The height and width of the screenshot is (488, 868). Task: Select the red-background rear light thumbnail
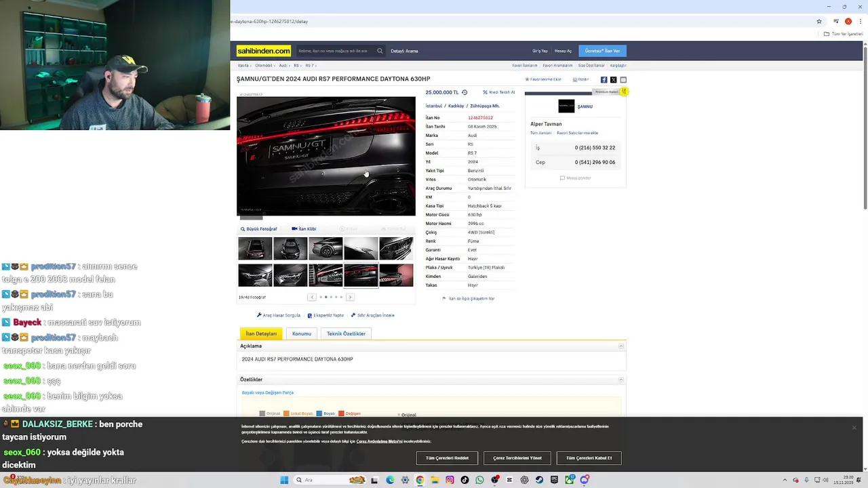tap(396, 276)
